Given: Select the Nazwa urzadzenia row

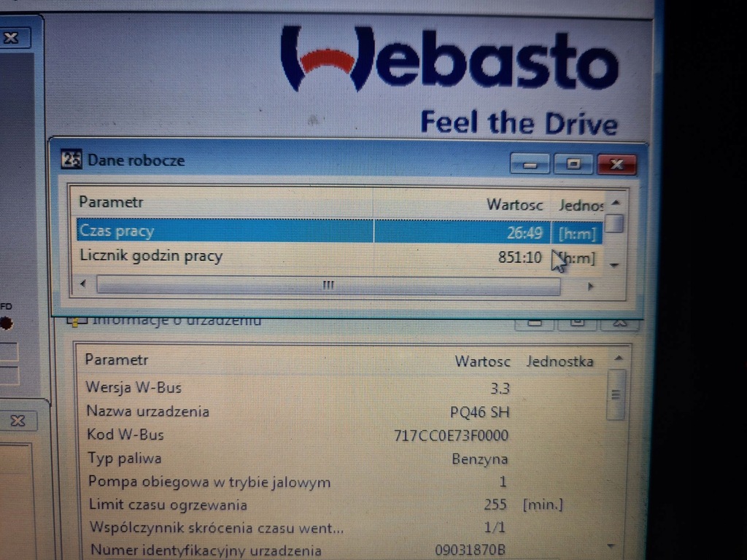Looking at the screenshot, I should point(343,411).
